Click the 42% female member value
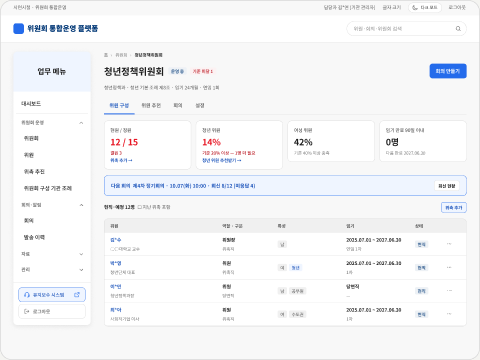 click(x=303, y=142)
